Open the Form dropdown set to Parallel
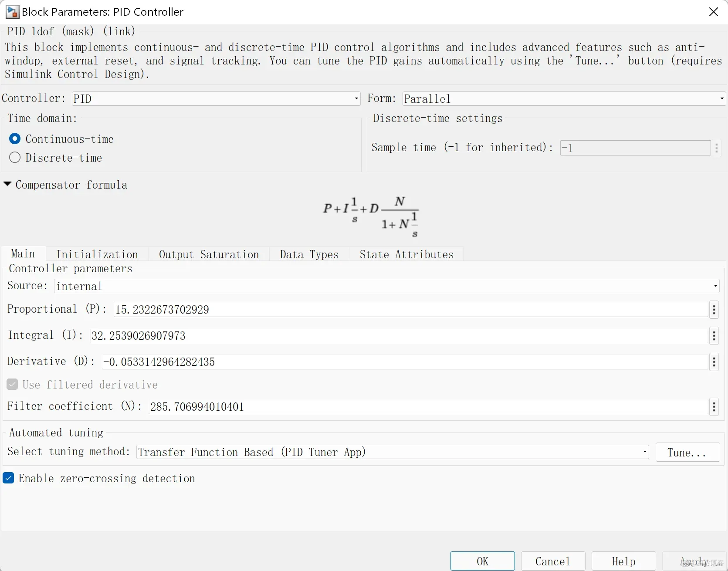The image size is (728, 571). tap(564, 98)
